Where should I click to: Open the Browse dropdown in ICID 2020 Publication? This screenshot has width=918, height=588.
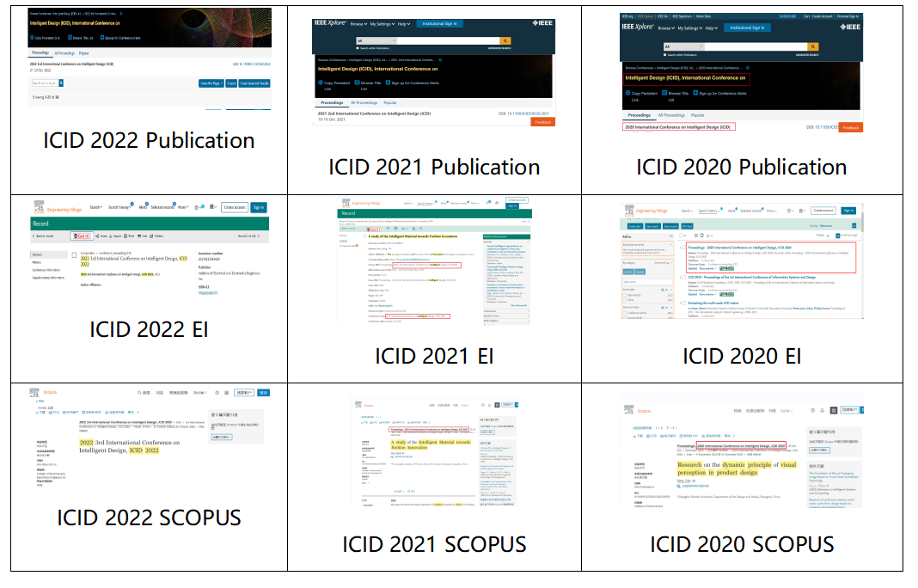(x=666, y=28)
